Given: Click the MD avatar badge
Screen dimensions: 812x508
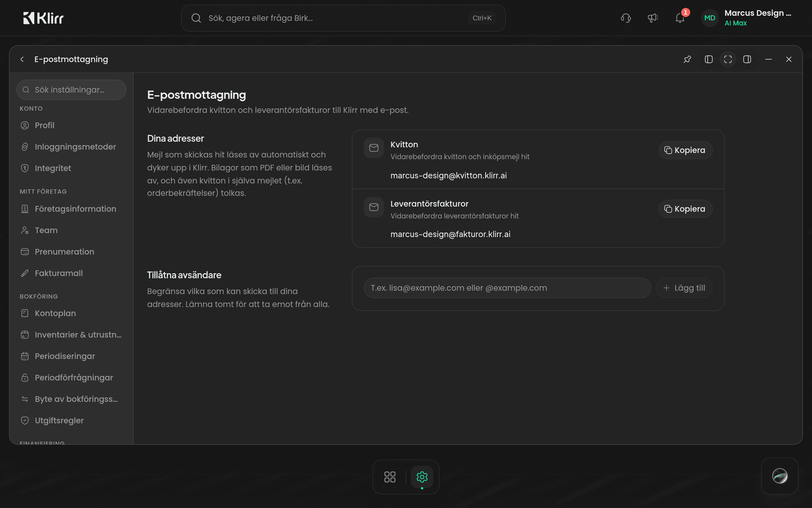Looking at the screenshot, I should pyautogui.click(x=710, y=18).
